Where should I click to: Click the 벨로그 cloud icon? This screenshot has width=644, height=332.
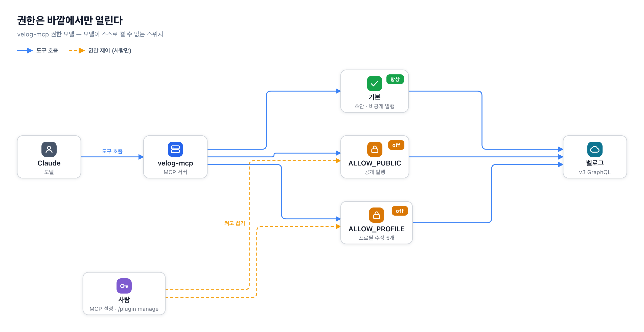pyautogui.click(x=595, y=149)
